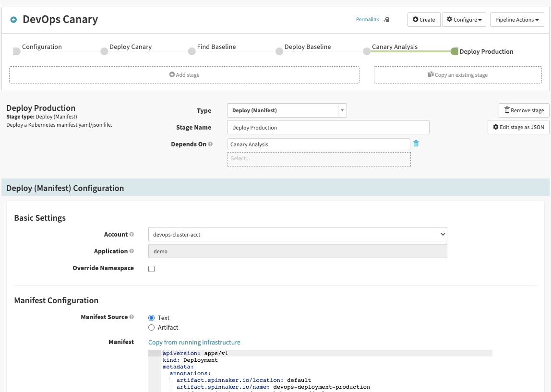Click the help icon next to Manifest Source

[x=132, y=317]
